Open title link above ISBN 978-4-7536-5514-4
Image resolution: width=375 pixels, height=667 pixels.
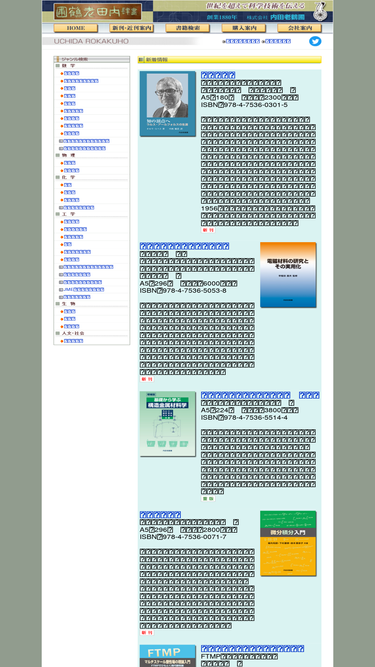click(x=260, y=395)
